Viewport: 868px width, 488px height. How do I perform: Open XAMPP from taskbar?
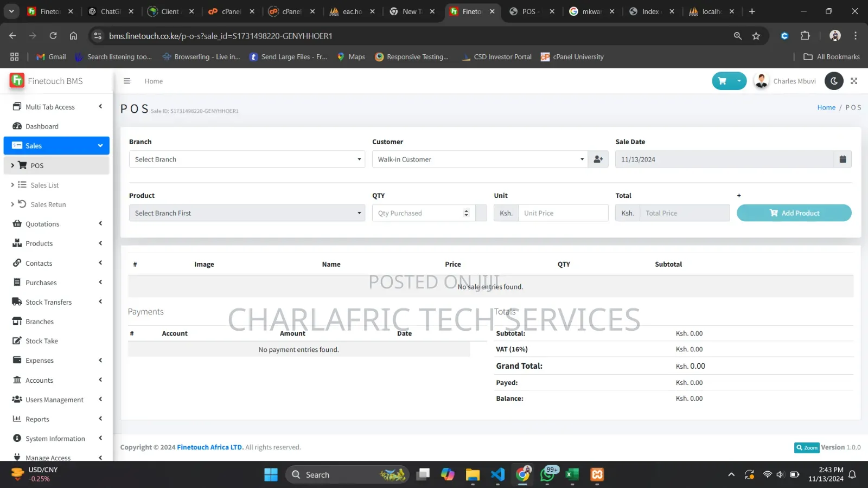click(597, 475)
